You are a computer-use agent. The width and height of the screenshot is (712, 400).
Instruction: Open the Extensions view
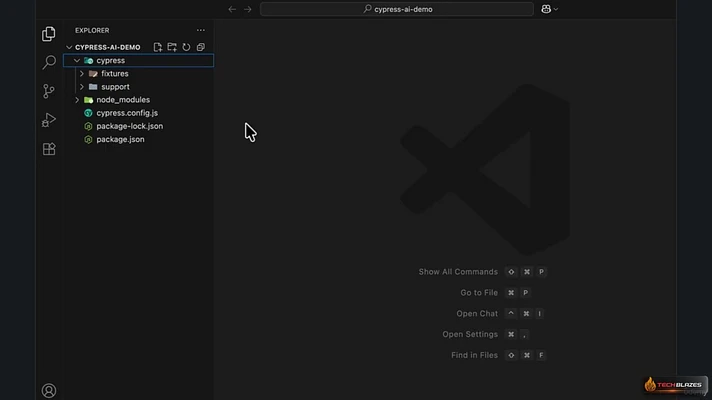pos(49,149)
